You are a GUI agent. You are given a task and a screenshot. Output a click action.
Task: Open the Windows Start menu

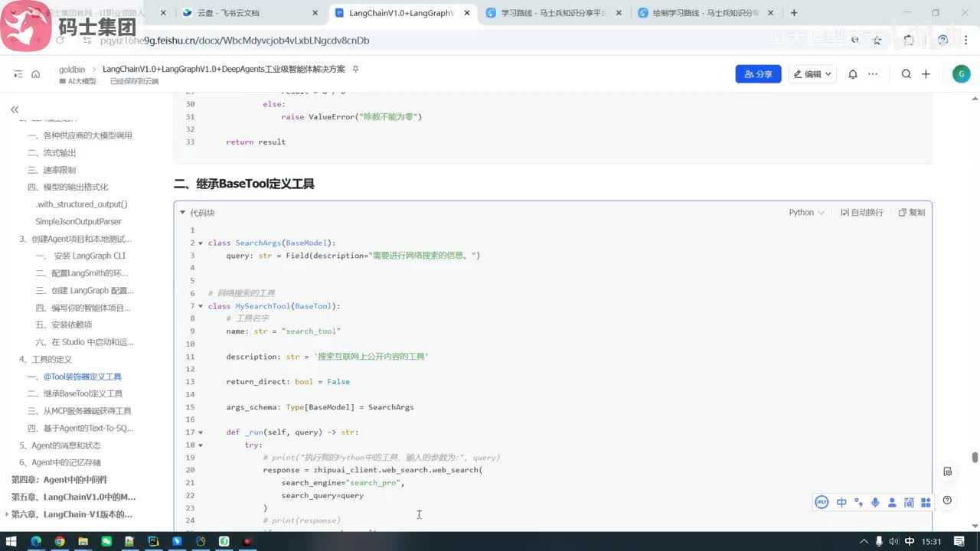(13, 542)
